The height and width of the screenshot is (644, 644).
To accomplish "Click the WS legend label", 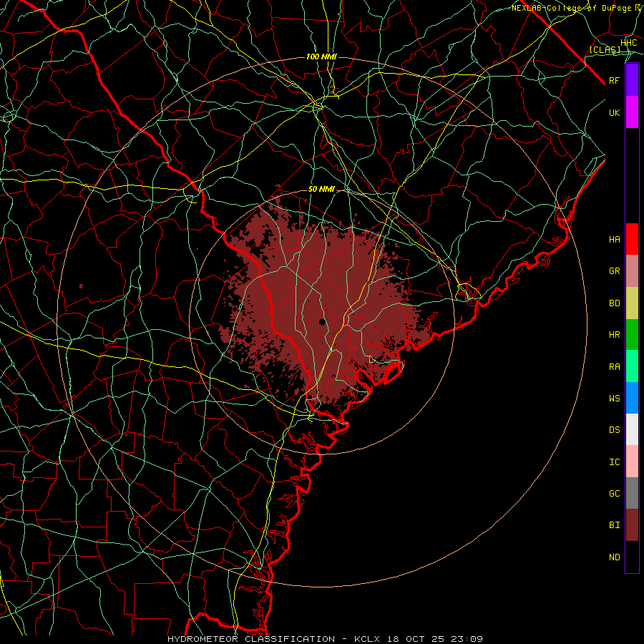I will click(614, 399).
